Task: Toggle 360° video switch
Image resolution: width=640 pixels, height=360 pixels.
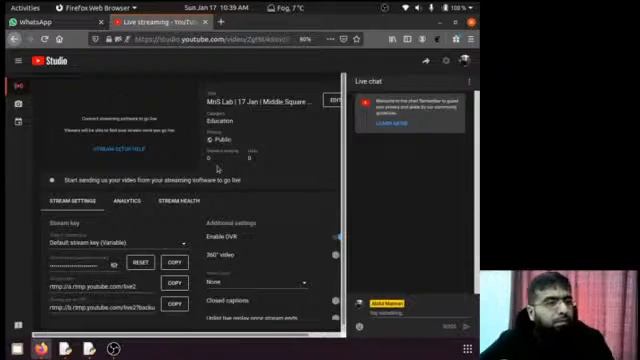Action: [x=336, y=255]
